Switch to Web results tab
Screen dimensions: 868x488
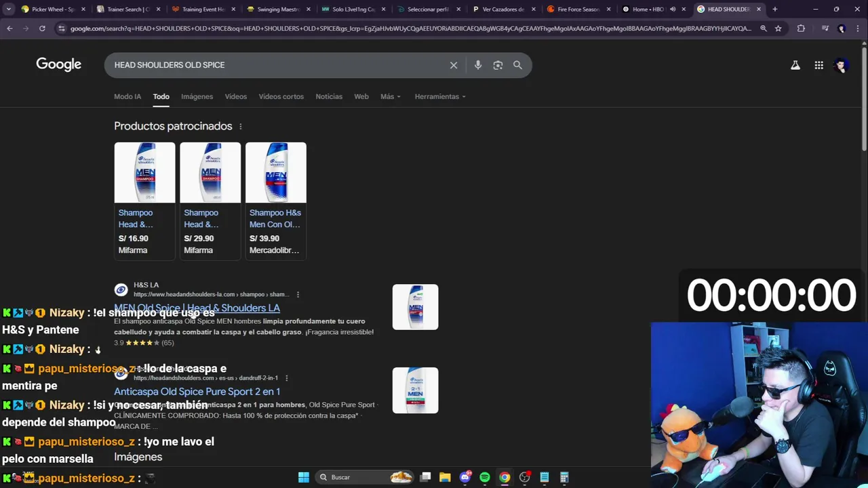[361, 96]
